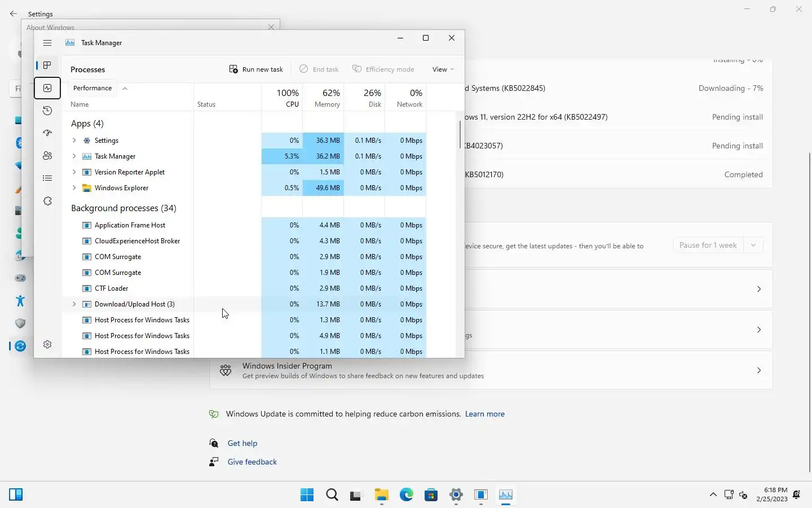Sort processes by CPU column
The height and width of the screenshot is (508, 812).
pyautogui.click(x=282, y=97)
